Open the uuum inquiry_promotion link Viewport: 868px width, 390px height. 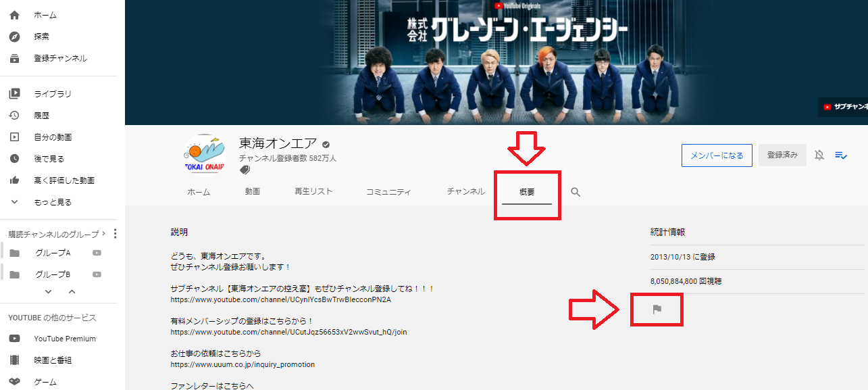pyautogui.click(x=242, y=364)
